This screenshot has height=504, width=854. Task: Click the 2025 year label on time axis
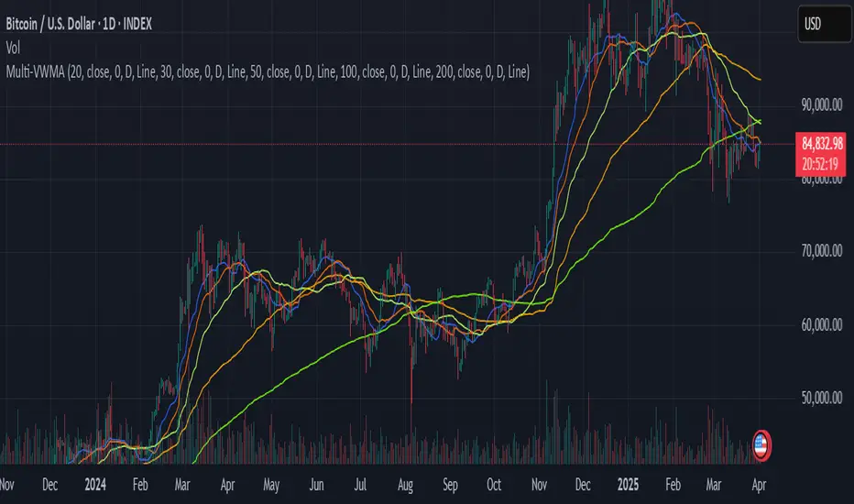[x=628, y=485]
